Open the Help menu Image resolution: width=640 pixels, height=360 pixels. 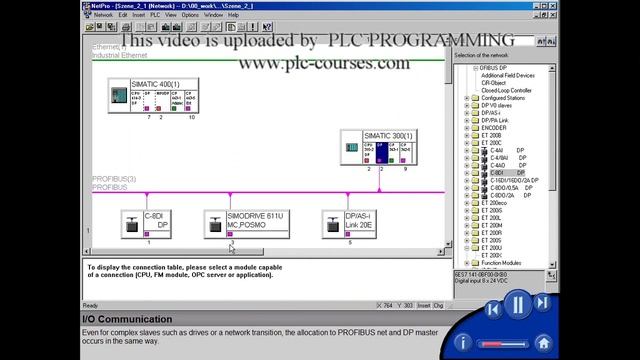point(233,15)
